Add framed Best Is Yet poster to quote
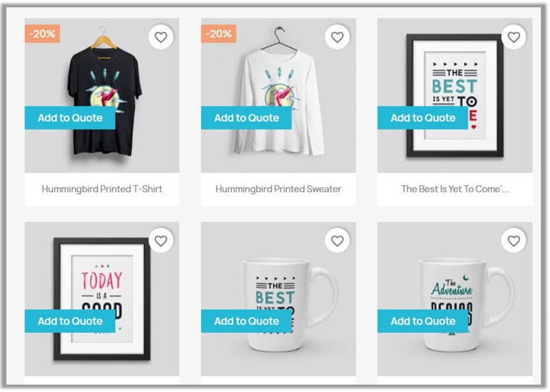 (423, 118)
